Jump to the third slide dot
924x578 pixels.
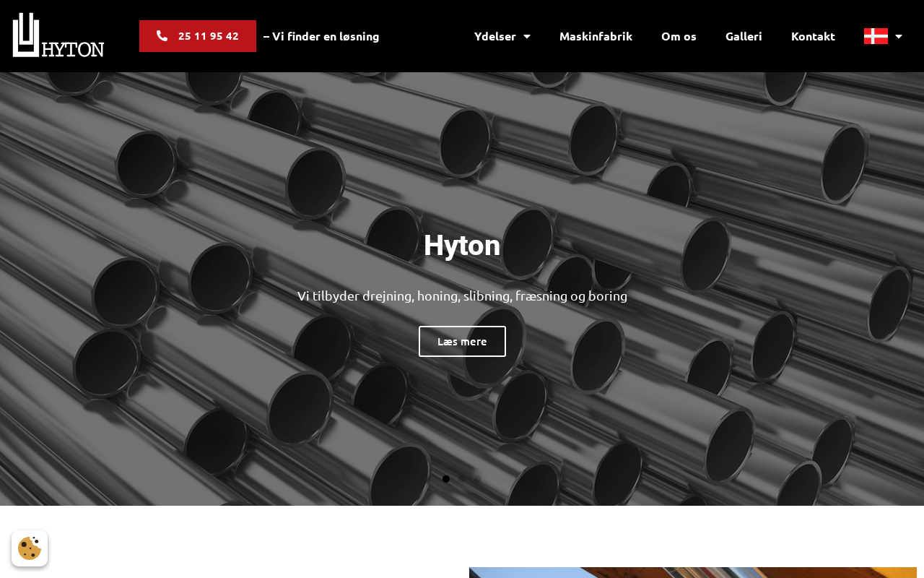(x=478, y=479)
